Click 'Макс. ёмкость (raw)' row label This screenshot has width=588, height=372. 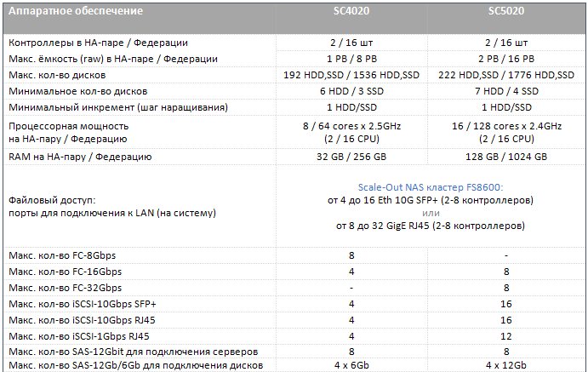click(x=113, y=59)
